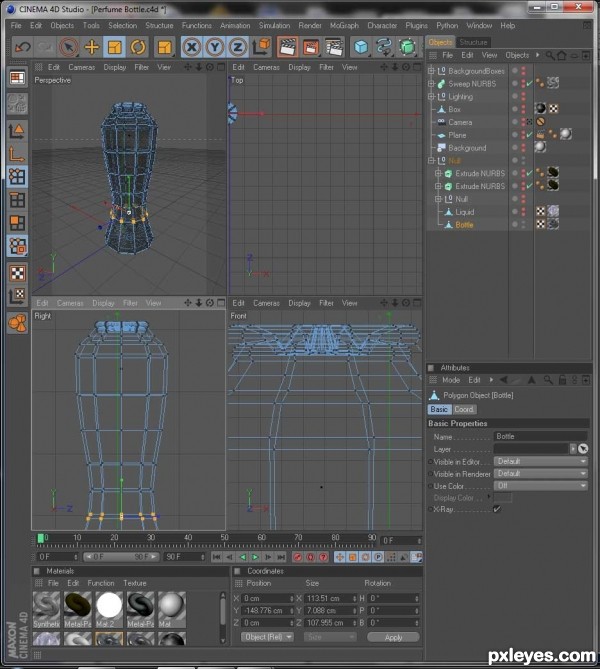This screenshot has height=669, width=600.
Task: Open the spline tools icon
Action: pos(384,47)
